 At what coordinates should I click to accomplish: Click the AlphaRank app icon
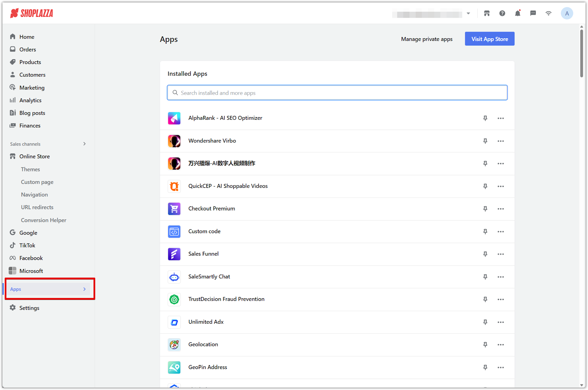click(x=174, y=118)
